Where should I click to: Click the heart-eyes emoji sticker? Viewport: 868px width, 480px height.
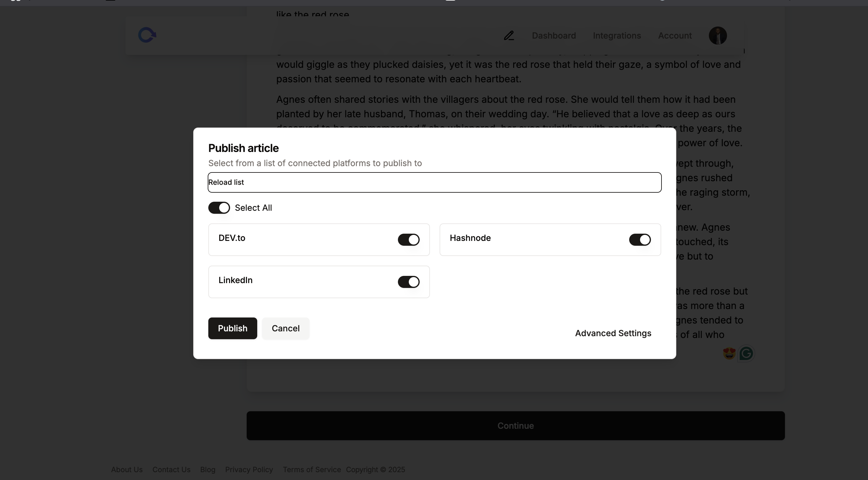pos(729,353)
